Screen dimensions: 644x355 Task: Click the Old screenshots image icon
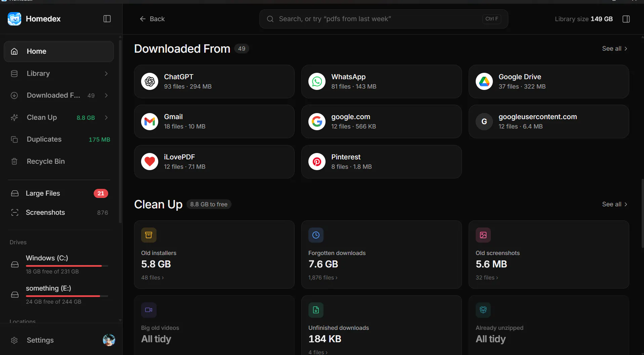[x=483, y=235]
